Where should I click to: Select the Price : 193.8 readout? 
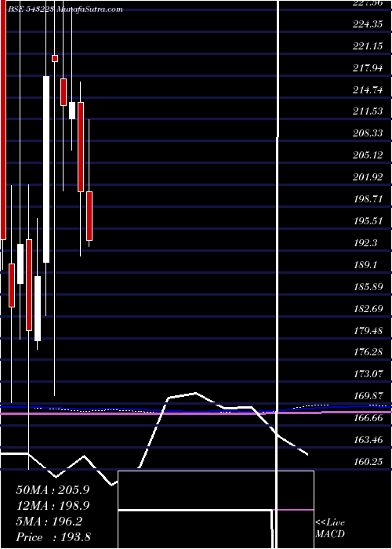(x=53, y=537)
